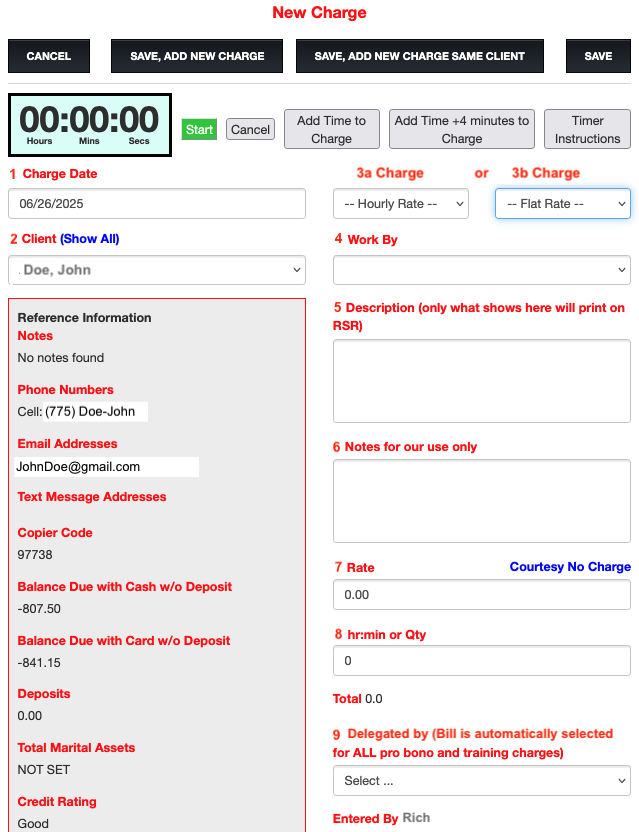This screenshot has width=639, height=832.
Task: Click the New Charge page title
Action: (x=320, y=12)
